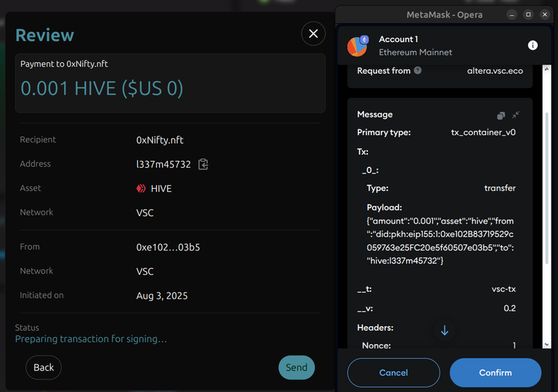The width and height of the screenshot is (558, 392).
Task: Show Request from help tooltip icon
Action: (418, 70)
